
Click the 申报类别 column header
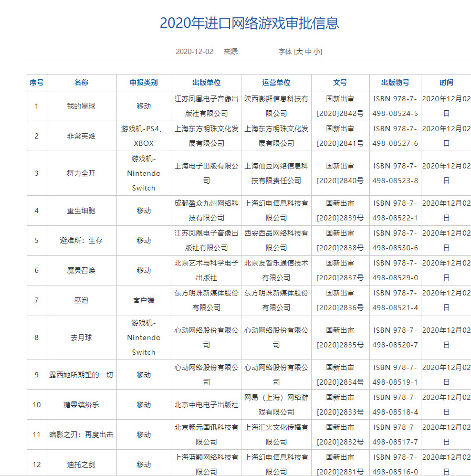tap(144, 82)
